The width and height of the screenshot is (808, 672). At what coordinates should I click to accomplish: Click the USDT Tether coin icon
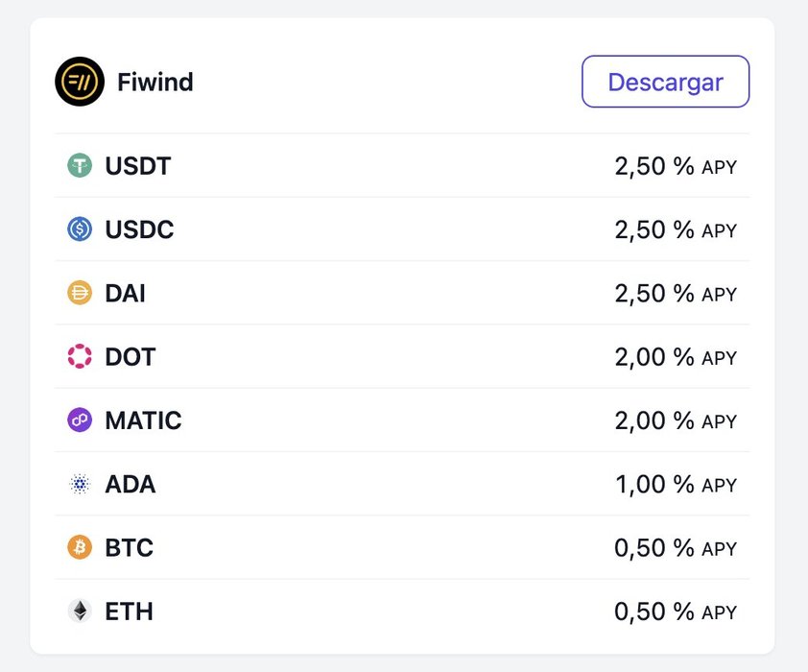pos(80,165)
